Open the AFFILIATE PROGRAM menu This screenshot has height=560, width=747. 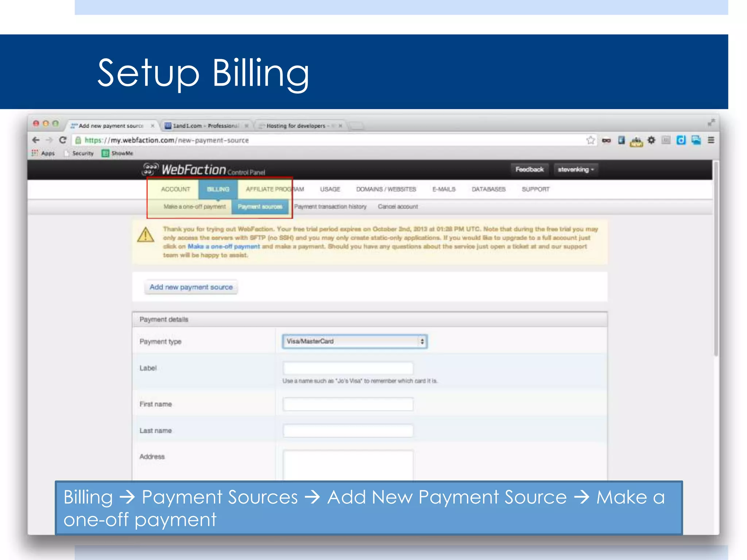pyautogui.click(x=275, y=189)
